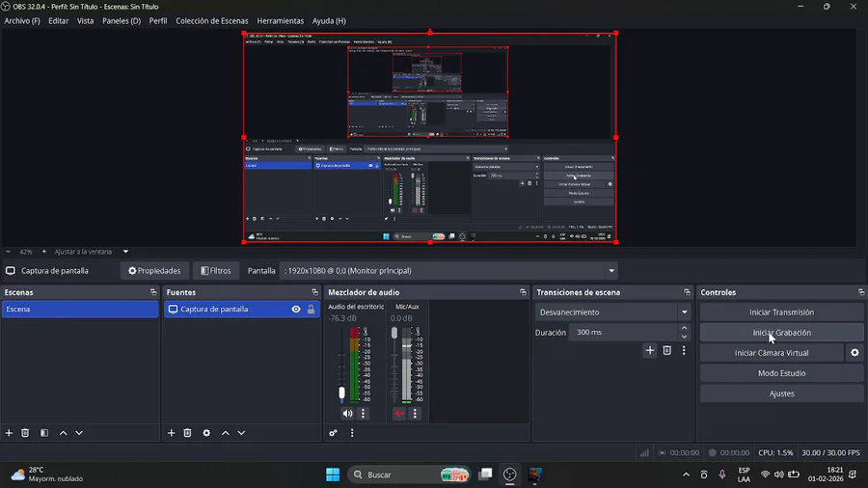
Task: Open Ayuda (H) menu
Action: pyautogui.click(x=329, y=20)
